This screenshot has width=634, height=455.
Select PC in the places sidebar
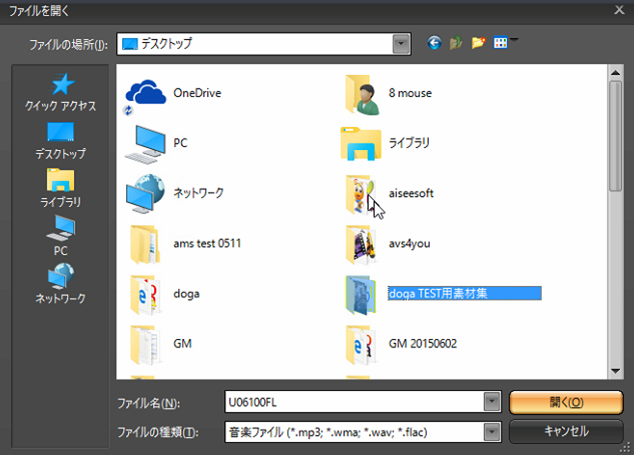pos(61,236)
